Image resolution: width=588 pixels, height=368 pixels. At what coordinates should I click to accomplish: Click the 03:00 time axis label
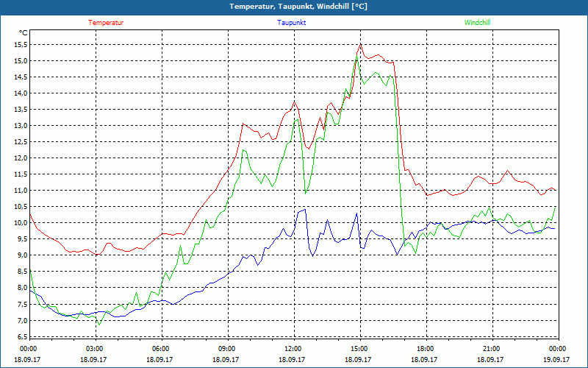point(94,349)
